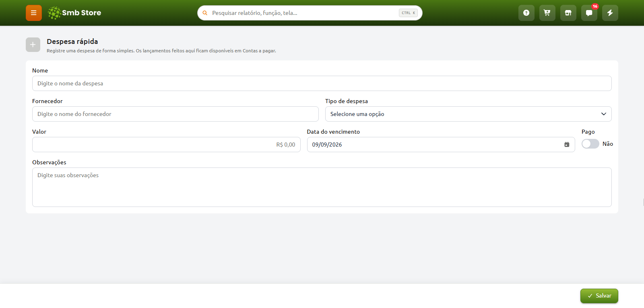Focus the Valor amount field
Image resolution: width=644 pixels, height=308 pixels.
click(x=166, y=145)
